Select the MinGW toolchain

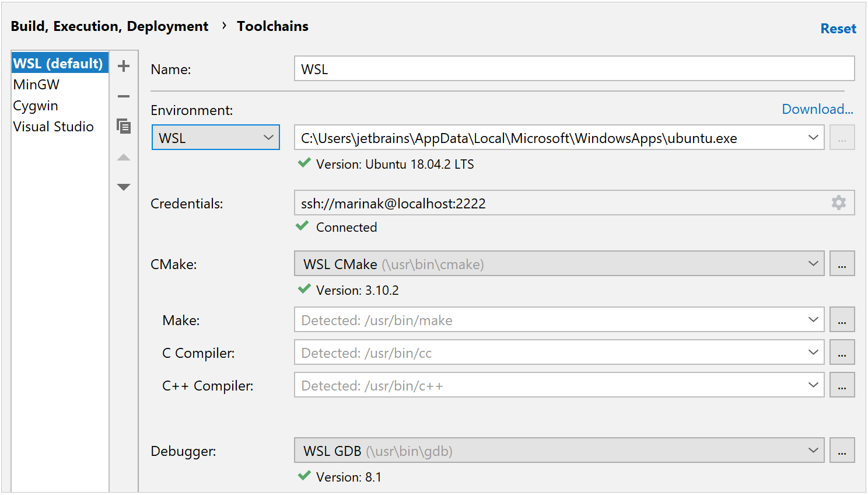(60, 85)
